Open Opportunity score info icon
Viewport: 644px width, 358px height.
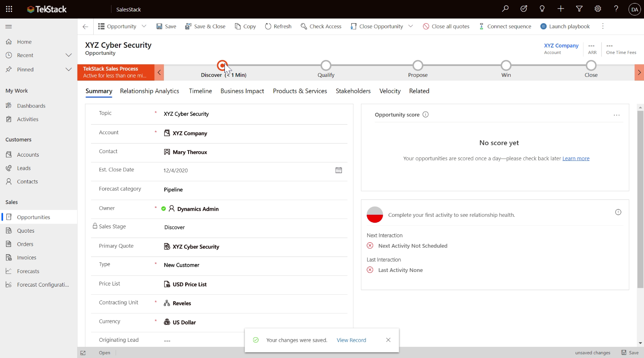click(x=425, y=115)
